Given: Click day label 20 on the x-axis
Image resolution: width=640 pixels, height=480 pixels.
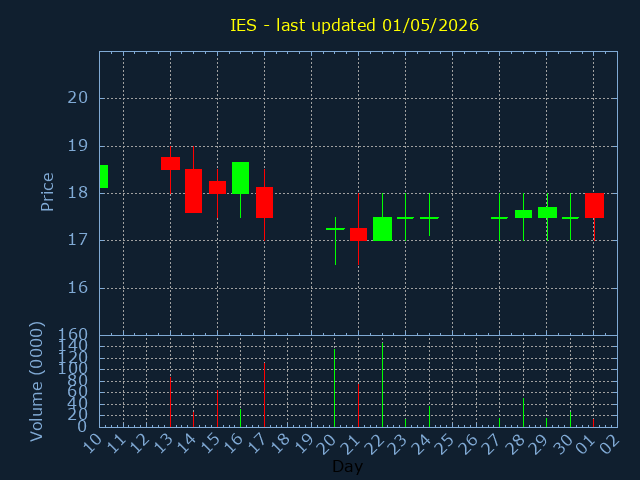Looking at the screenshot, I should 329,443.
